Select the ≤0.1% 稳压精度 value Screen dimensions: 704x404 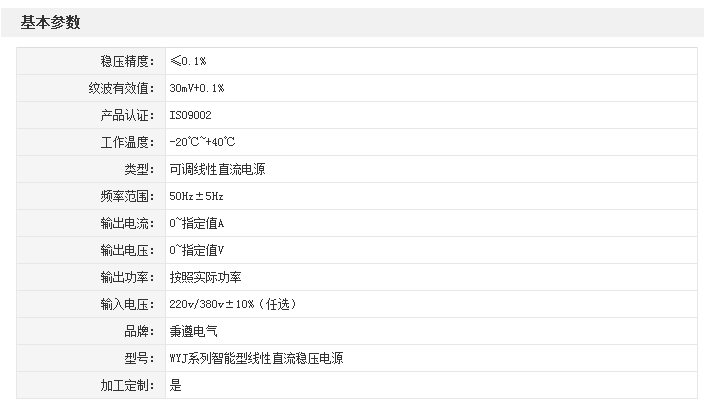click(188, 62)
